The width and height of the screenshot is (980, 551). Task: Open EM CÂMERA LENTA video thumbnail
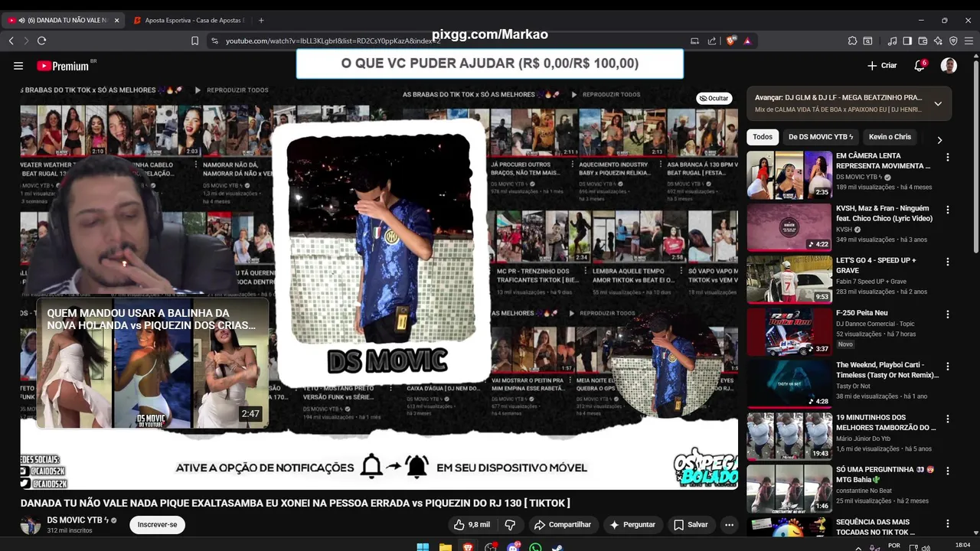(789, 175)
